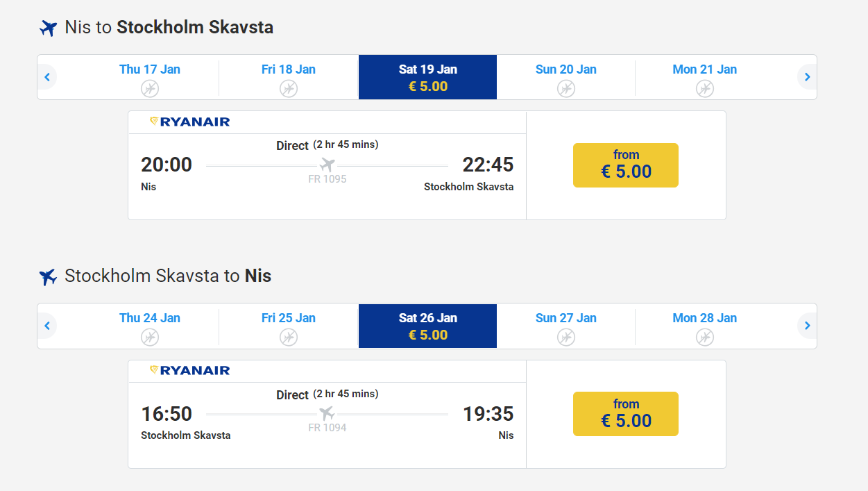Click no-flight icon under Mon 21 Jan
This screenshot has width=868, height=491.
[x=705, y=88]
